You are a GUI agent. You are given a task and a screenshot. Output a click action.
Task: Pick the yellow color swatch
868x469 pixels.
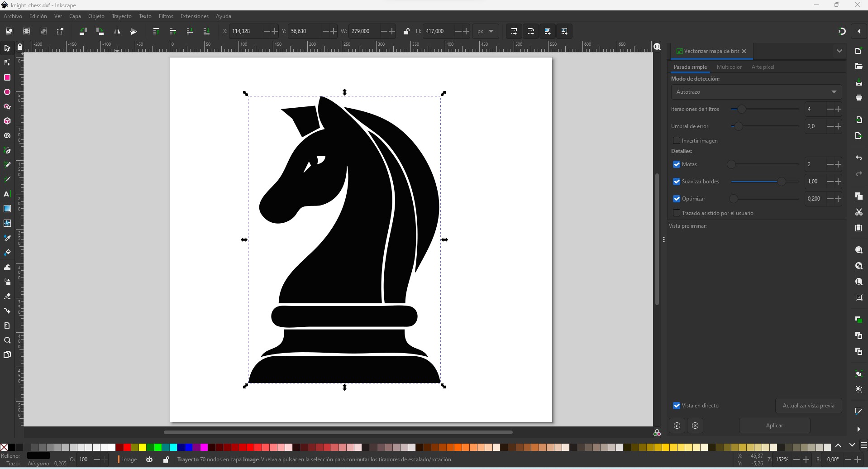point(143,447)
